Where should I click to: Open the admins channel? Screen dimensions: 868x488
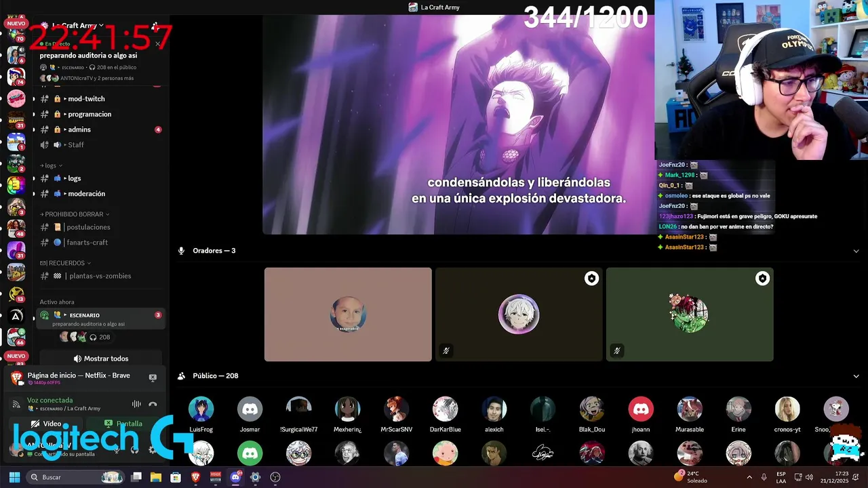(x=99, y=129)
